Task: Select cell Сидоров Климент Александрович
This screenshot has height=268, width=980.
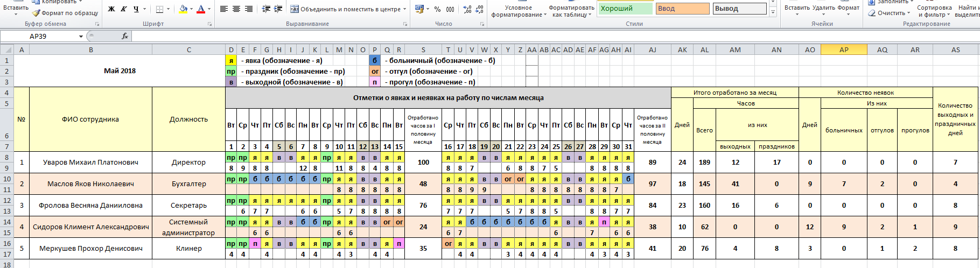Action: tap(91, 227)
